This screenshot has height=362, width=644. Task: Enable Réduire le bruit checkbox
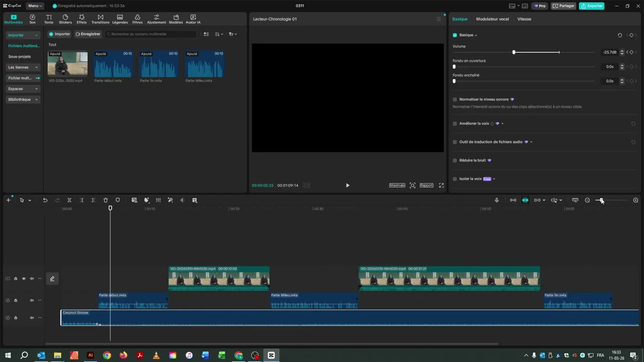pyautogui.click(x=455, y=160)
